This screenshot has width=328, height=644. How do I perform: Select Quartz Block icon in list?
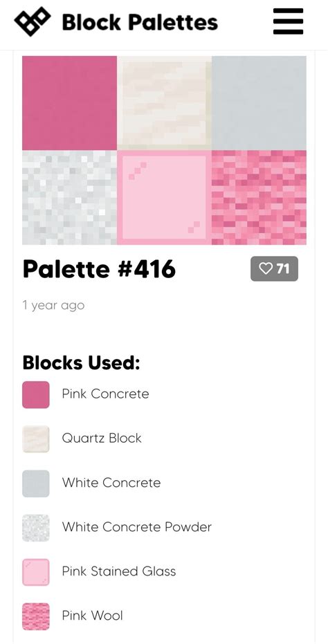point(36,439)
